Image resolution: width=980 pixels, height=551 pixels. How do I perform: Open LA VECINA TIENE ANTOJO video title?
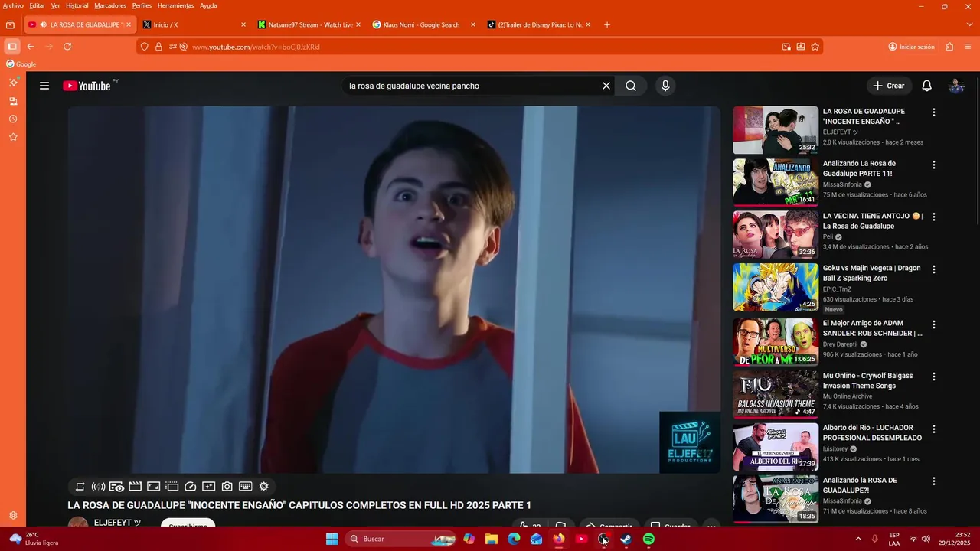pos(873,221)
